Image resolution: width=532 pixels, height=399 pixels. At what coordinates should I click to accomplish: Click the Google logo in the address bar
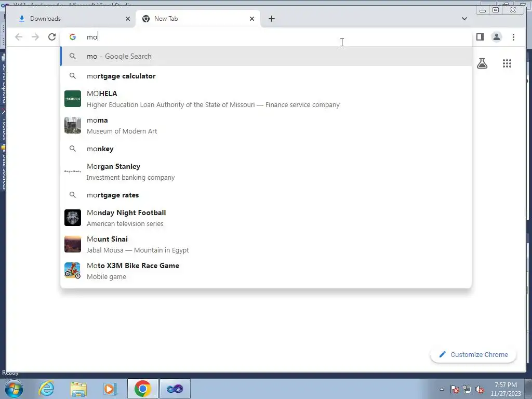[73, 37]
